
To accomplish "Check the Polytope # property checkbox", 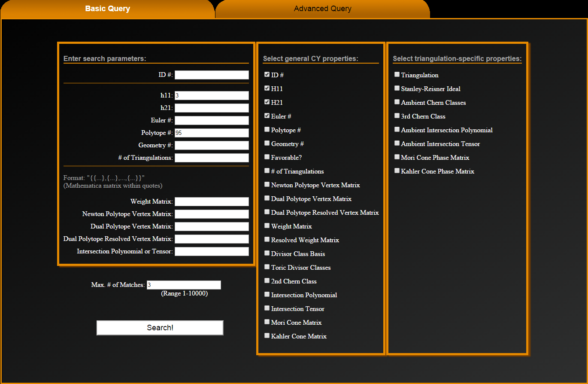I will [267, 130].
